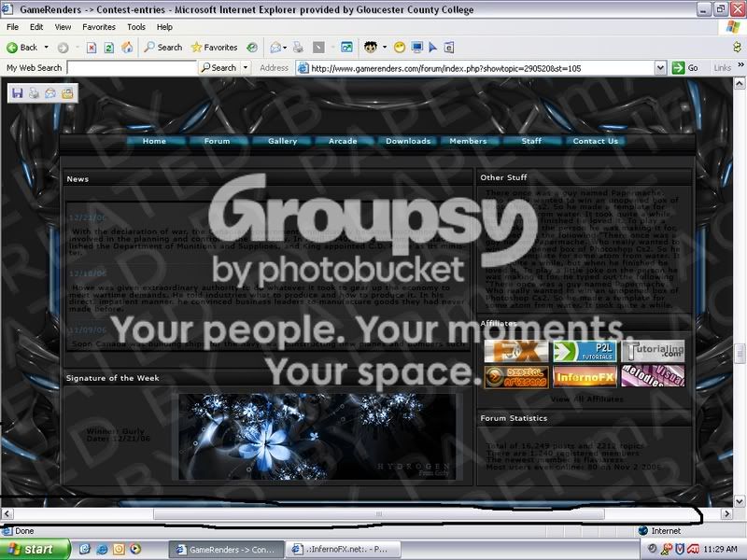Open the File menu

tap(12, 27)
